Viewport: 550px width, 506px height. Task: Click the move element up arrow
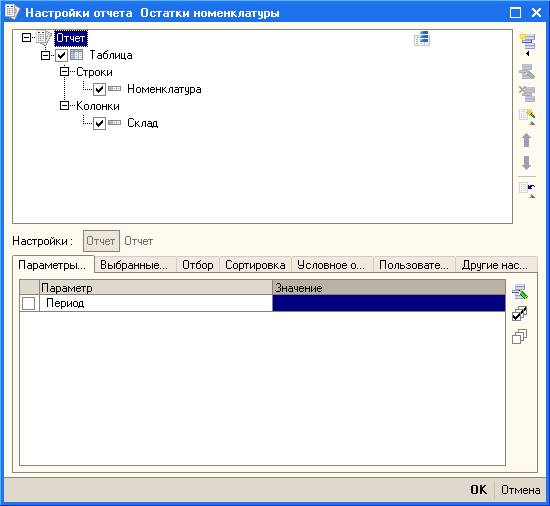pos(526,140)
